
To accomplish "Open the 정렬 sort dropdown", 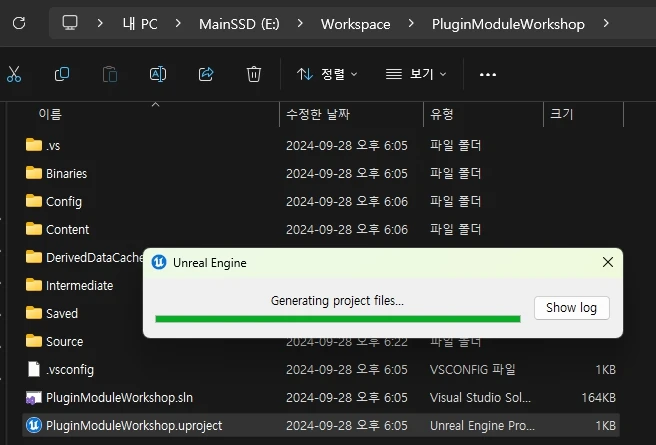I will click(x=327, y=74).
